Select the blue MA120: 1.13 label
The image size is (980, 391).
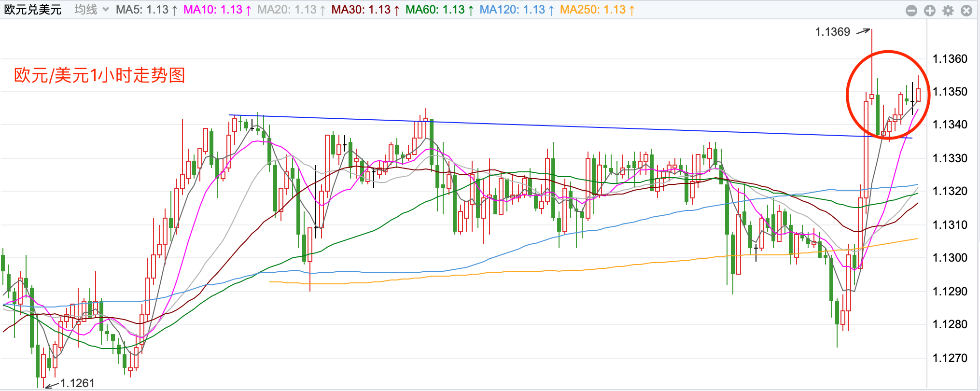pos(517,10)
